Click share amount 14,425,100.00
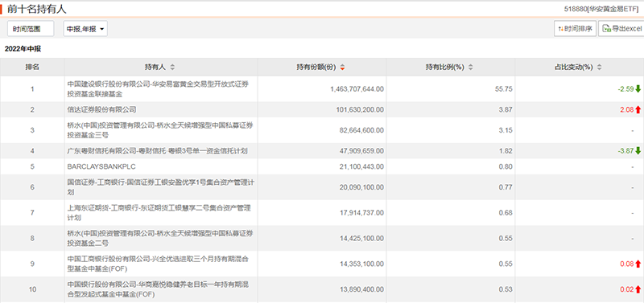This screenshot has width=644, height=303. 361,238
